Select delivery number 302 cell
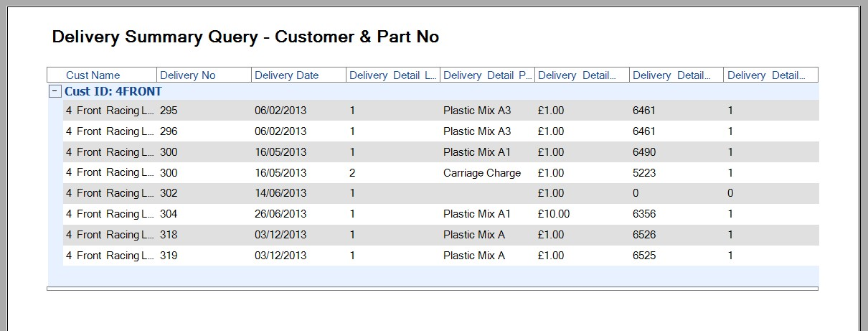This screenshot has height=331, width=868. point(169,193)
